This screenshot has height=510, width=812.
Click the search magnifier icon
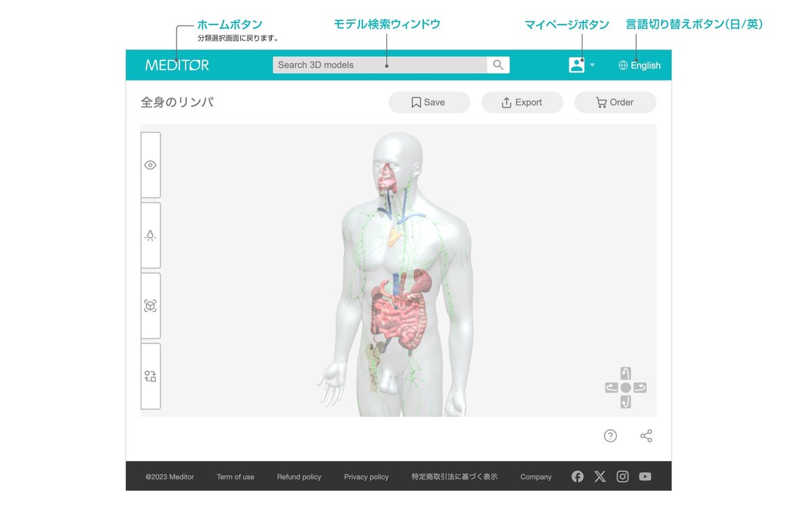click(x=498, y=64)
